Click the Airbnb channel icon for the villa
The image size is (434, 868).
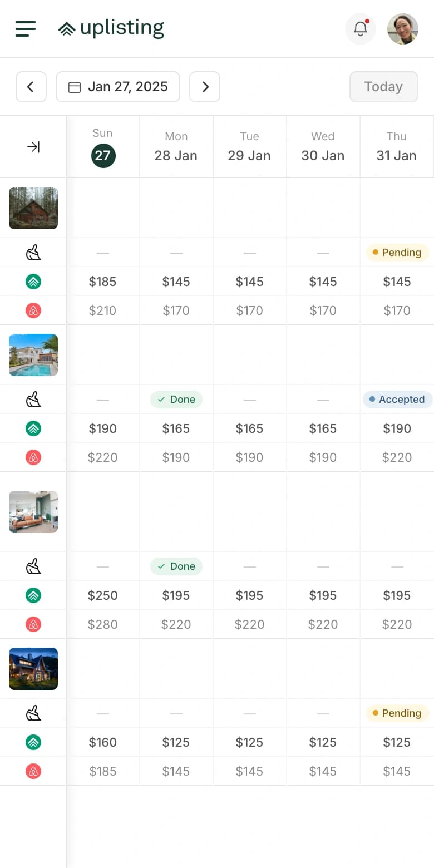pos(33,457)
